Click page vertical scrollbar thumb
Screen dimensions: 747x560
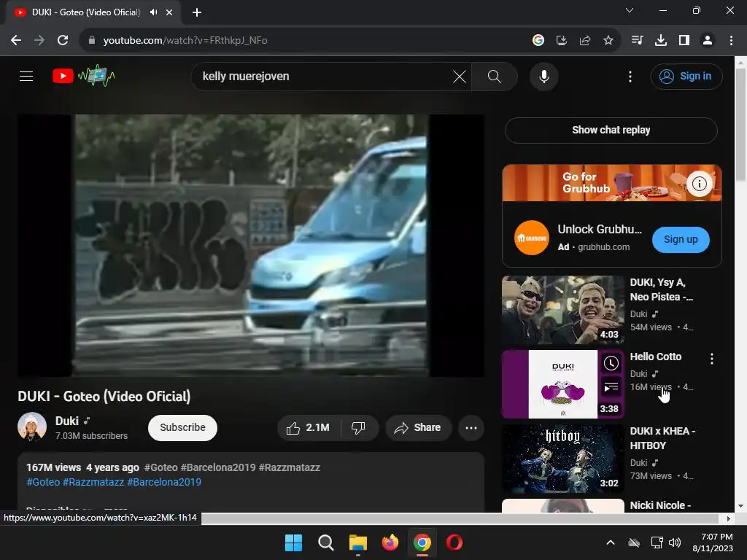pyautogui.click(x=740, y=125)
